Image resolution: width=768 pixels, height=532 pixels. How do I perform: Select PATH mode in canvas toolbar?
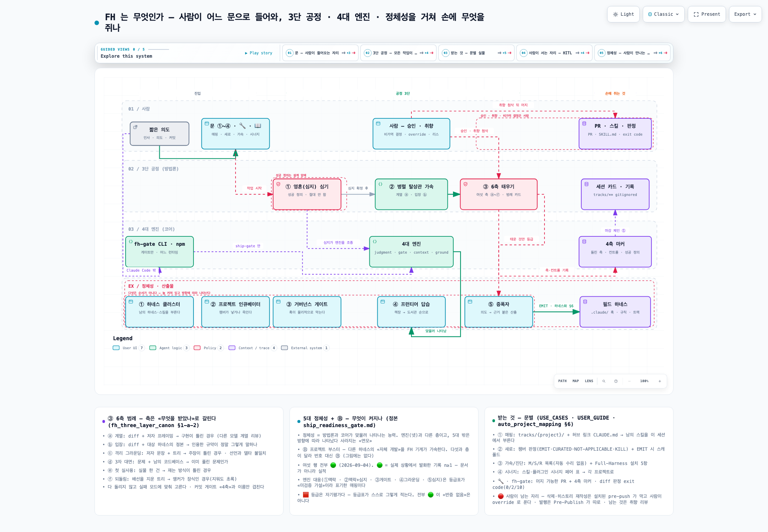(562, 381)
